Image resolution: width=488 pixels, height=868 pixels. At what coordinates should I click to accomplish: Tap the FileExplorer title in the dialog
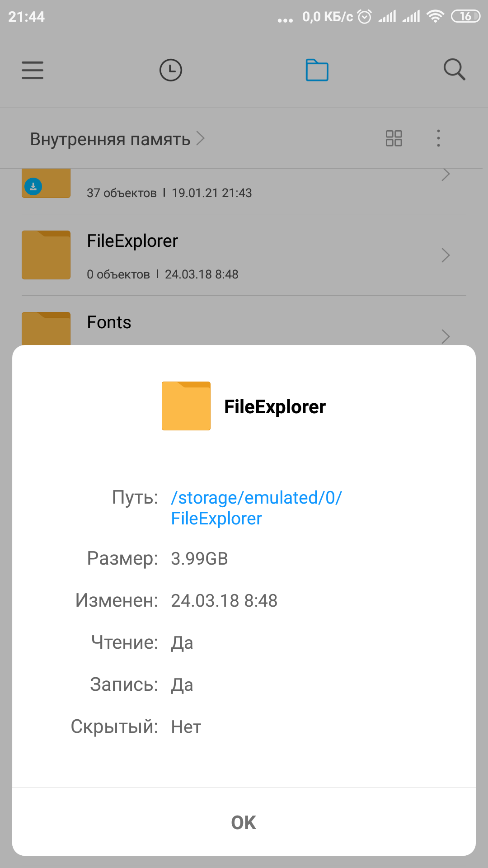pyautogui.click(x=275, y=407)
